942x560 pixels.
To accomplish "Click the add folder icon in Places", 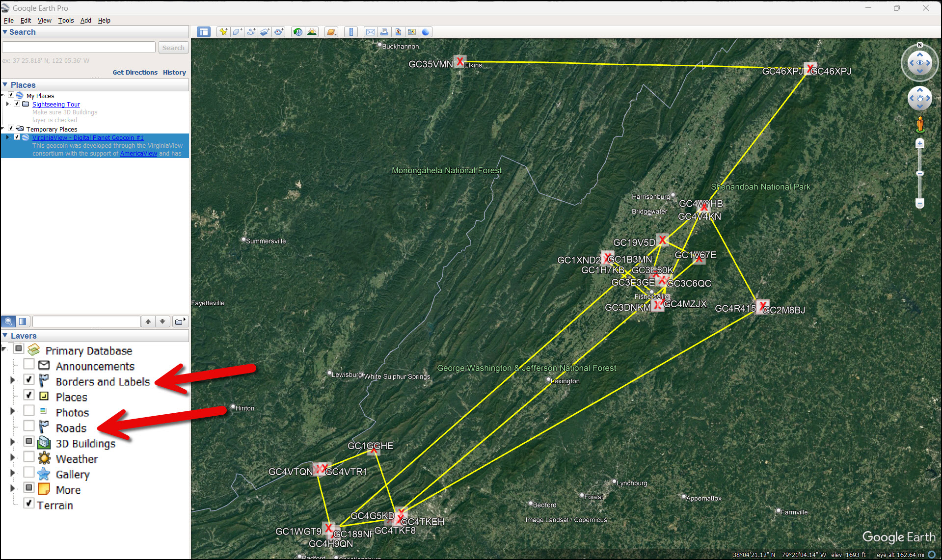I will [180, 321].
